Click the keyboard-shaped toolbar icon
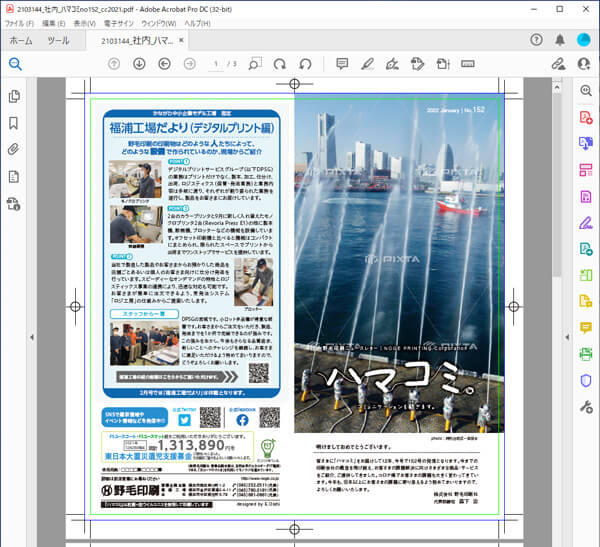The image size is (600, 547). point(468,64)
